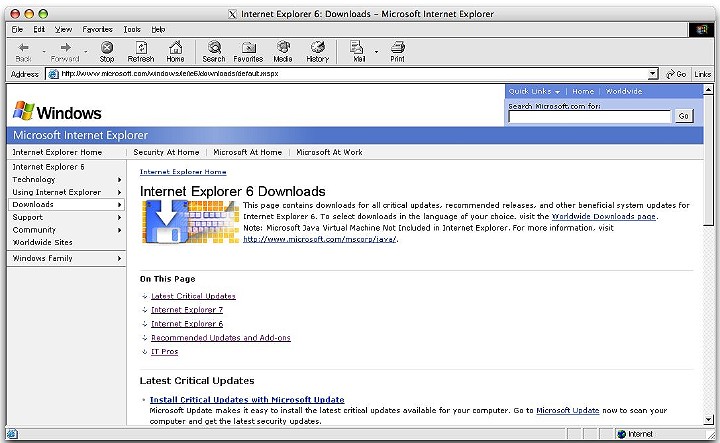Viewport: 720px width, 443px height.
Task: Click the Forward toolbar icon
Action: coord(66,47)
